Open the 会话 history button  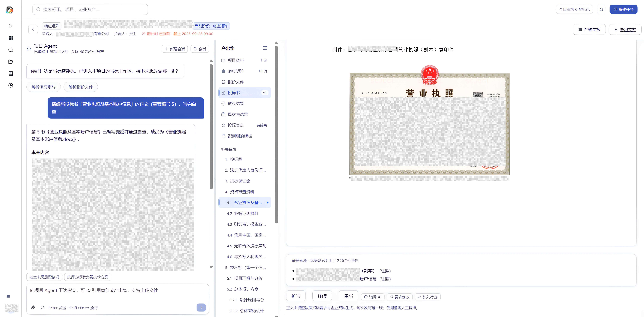200,49
